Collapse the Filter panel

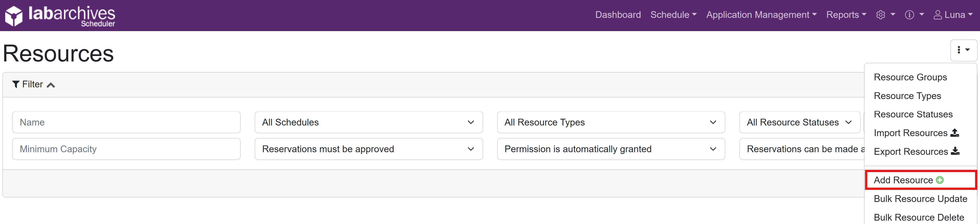(x=34, y=84)
